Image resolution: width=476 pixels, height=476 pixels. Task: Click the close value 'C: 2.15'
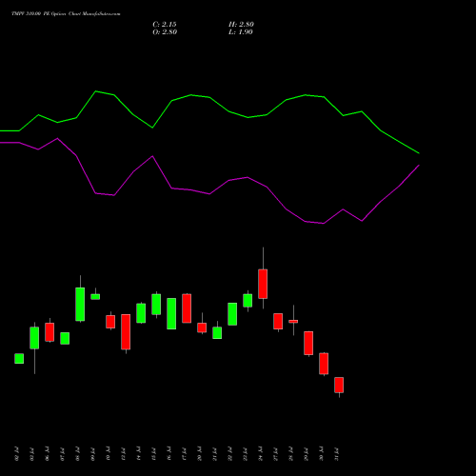pos(165,25)
